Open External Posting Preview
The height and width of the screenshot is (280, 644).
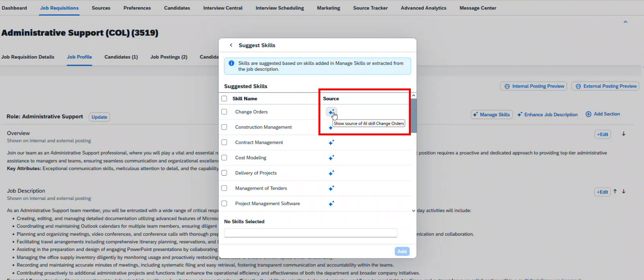[605, 86]
